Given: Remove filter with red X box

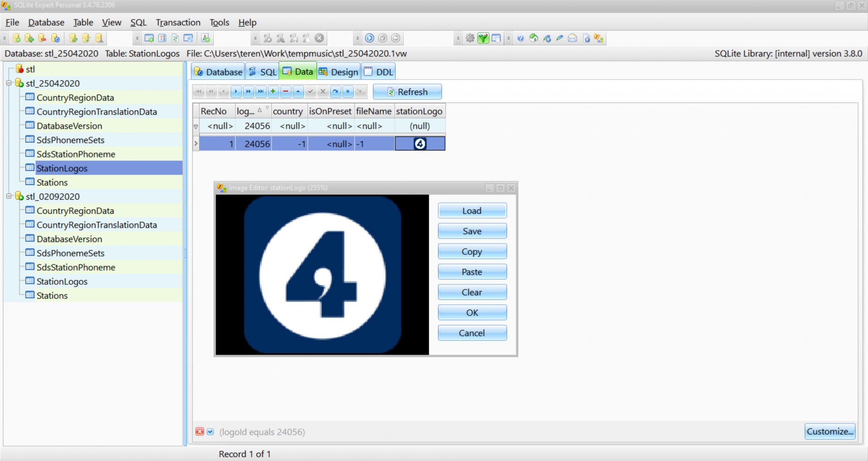Looking at the screenshot, I should pyautogui.click(x=200, y=432).
